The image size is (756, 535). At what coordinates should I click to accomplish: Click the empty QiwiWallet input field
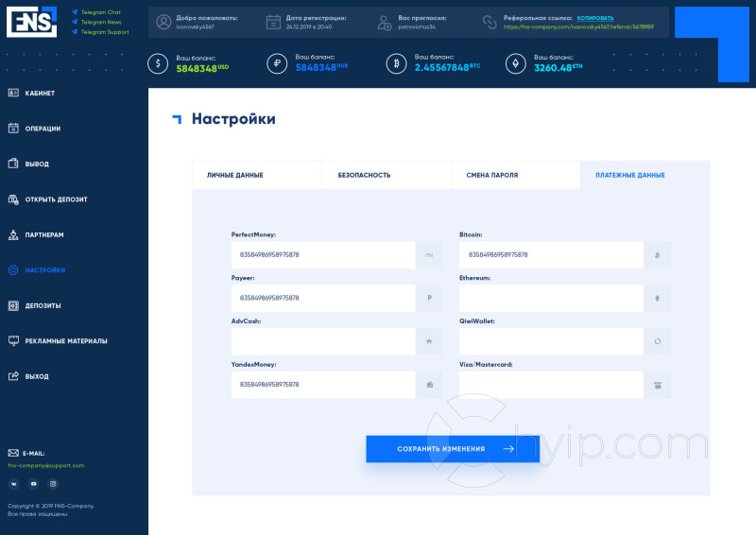tap(551, 341)
